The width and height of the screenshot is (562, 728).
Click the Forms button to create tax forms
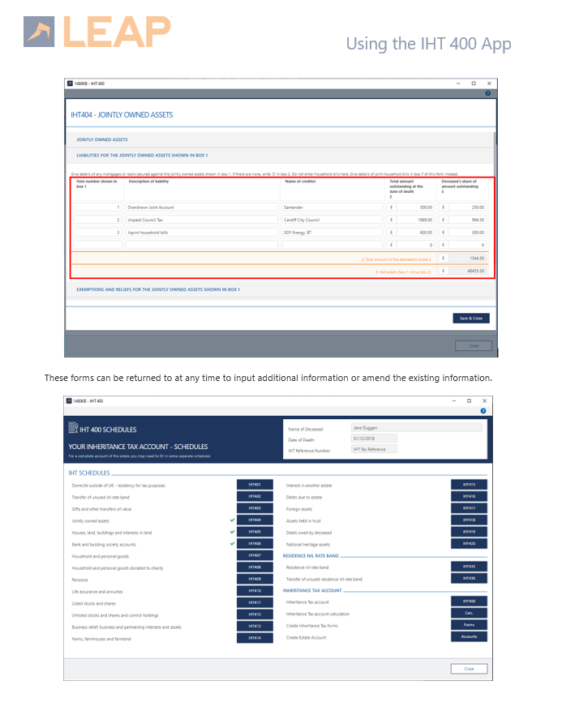click(x=468, y=625)
